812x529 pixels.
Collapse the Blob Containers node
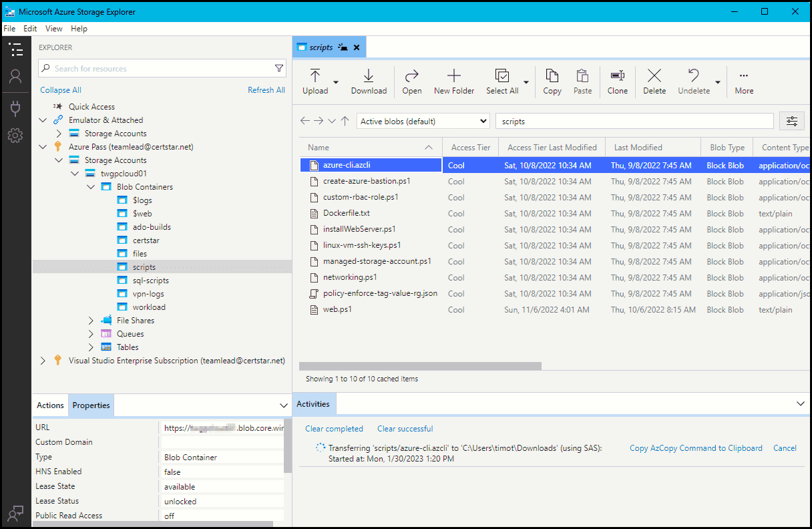pyautogui.click(x=91, y=186)
